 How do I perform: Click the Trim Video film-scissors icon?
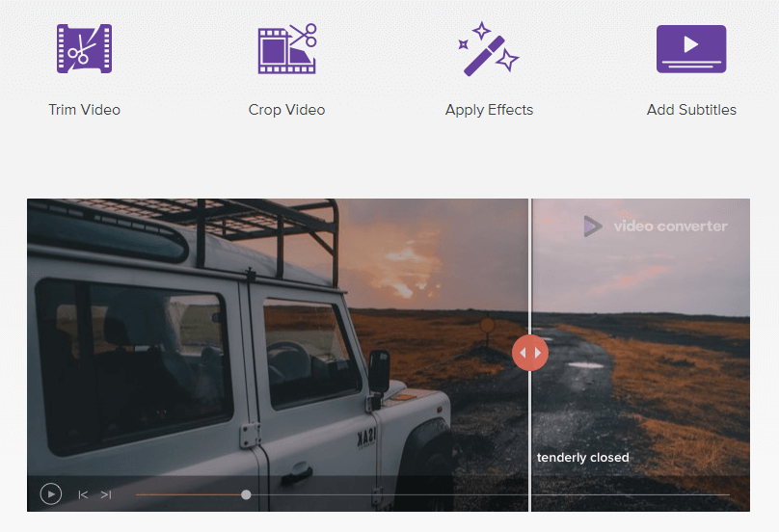[84, 49]
